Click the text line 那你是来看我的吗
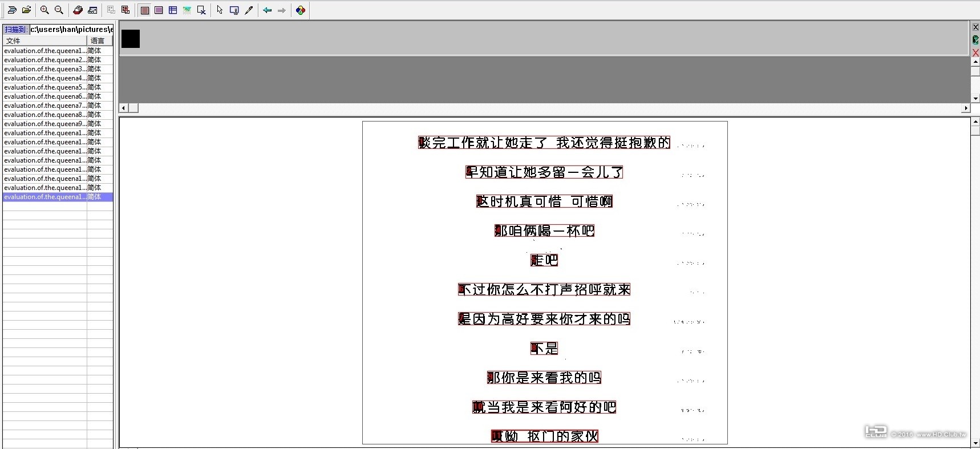 [x=544, y=378]
